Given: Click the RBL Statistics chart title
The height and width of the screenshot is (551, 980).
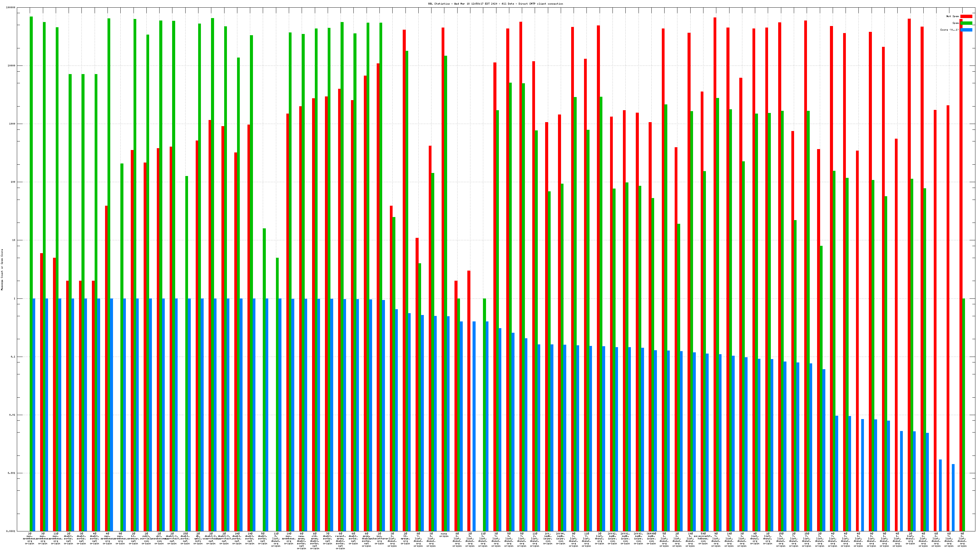Looking at the screenshot, I should click(x=495, y=4).
